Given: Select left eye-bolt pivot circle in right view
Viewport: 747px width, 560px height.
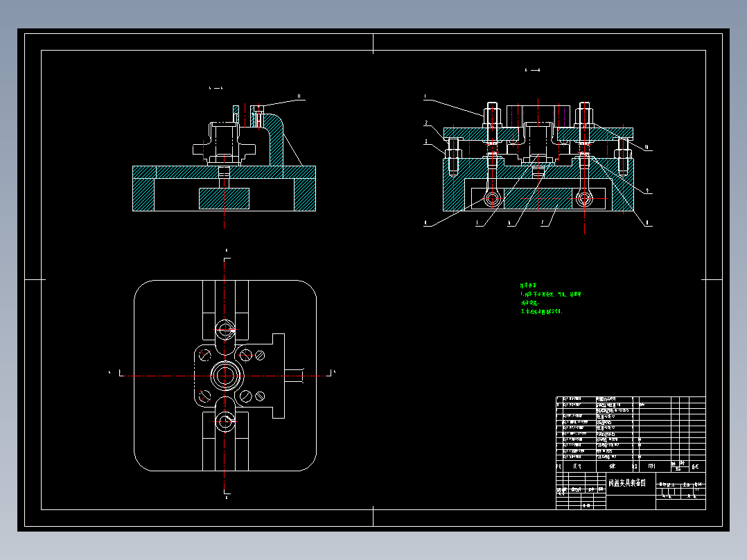Looking at the screenshot, I should coord(493,199).
